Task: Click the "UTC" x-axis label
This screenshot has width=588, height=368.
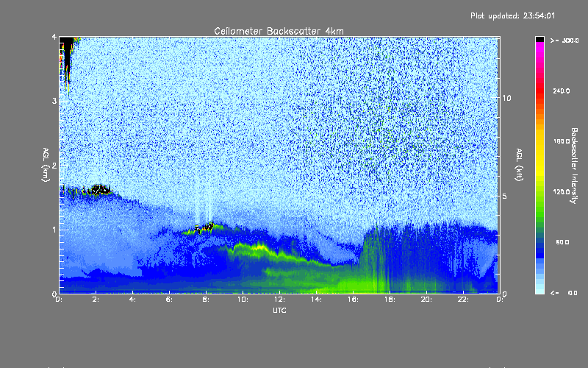Action: (279, 310)
